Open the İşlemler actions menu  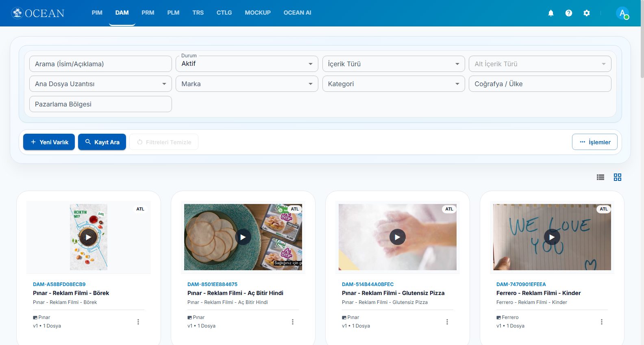[595, 142]
